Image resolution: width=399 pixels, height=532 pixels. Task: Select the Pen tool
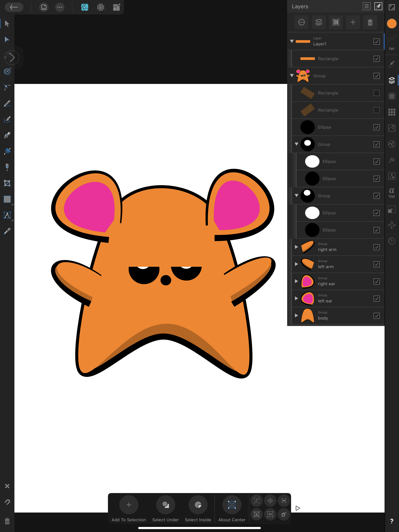[7, 135]
